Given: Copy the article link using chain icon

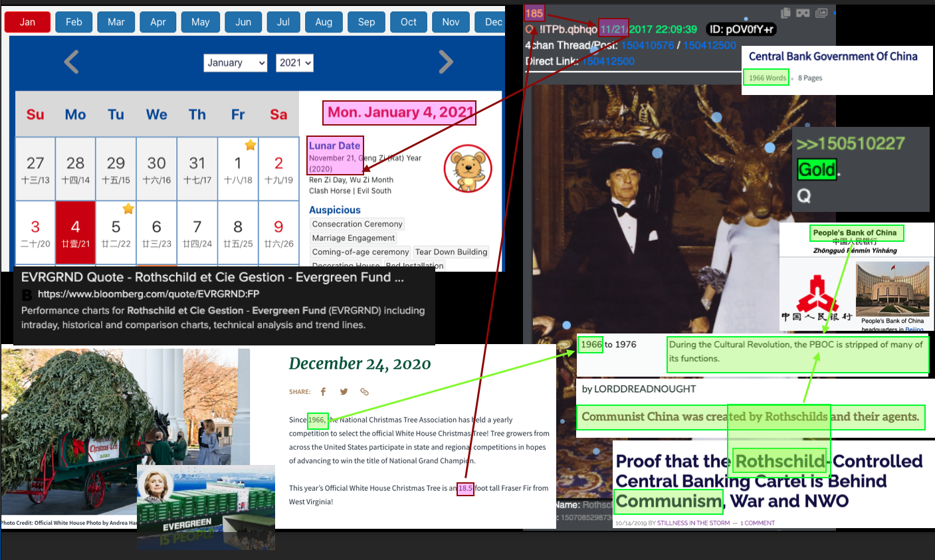Looking at the screenshot, I should pos(364,392).
